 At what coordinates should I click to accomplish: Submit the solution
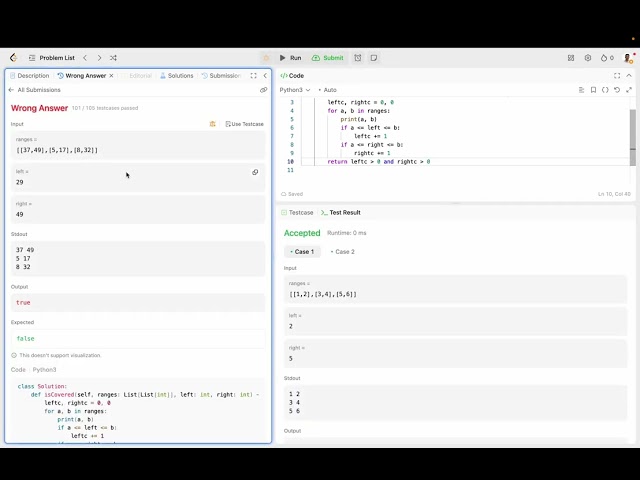pyautogui.click(x=328, y=58)
